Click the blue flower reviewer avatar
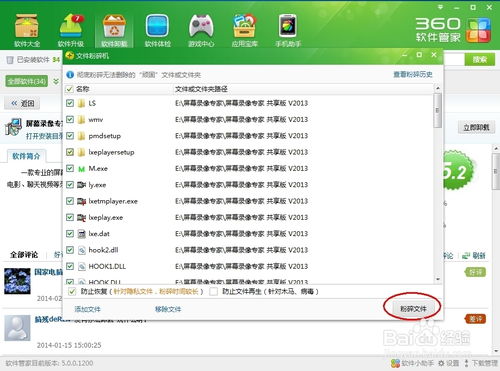 17,281
